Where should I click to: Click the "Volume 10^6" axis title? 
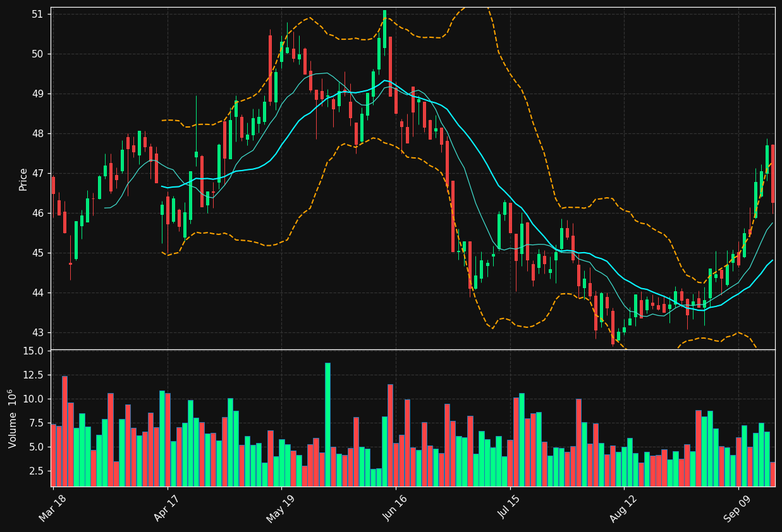coord(13,418)
